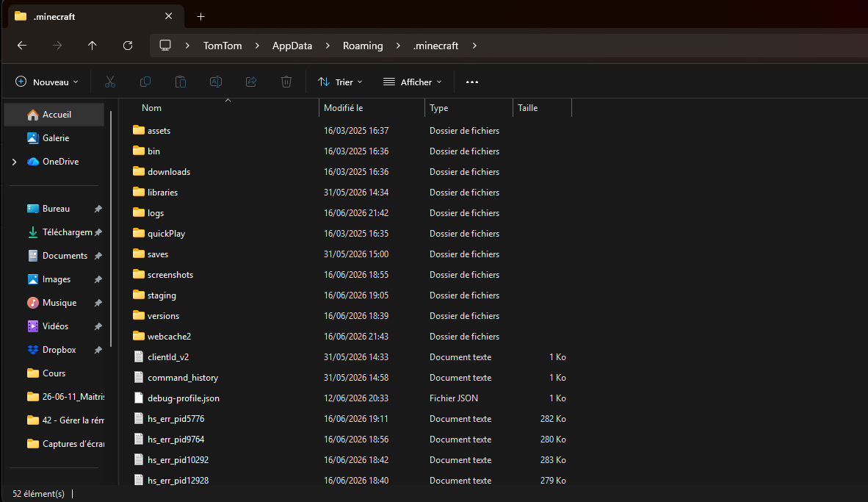
Task: Sort by the Taille column header
Action: click(x=543, y=108)
